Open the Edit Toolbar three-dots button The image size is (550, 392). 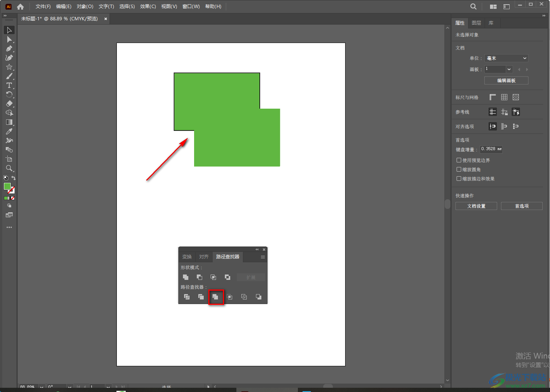tap(9, 227)
